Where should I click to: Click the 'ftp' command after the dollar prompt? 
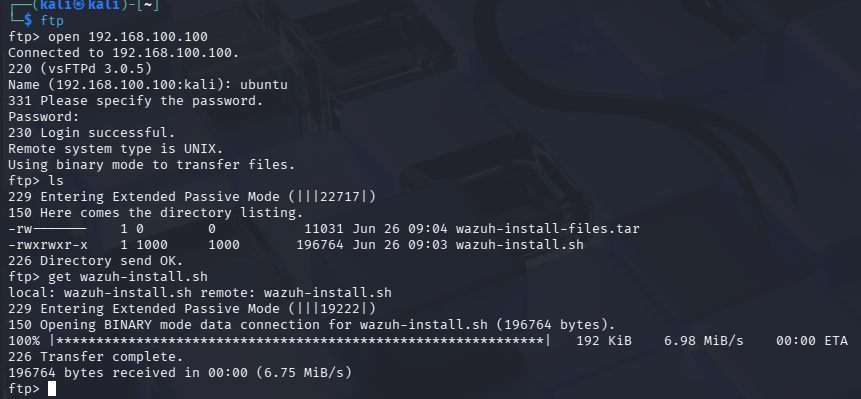52,21
